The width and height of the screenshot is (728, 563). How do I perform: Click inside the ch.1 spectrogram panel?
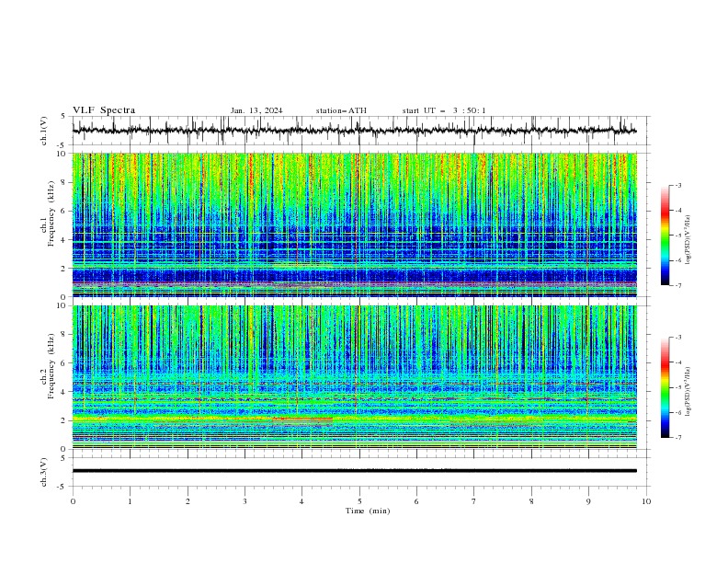(355, 224)
